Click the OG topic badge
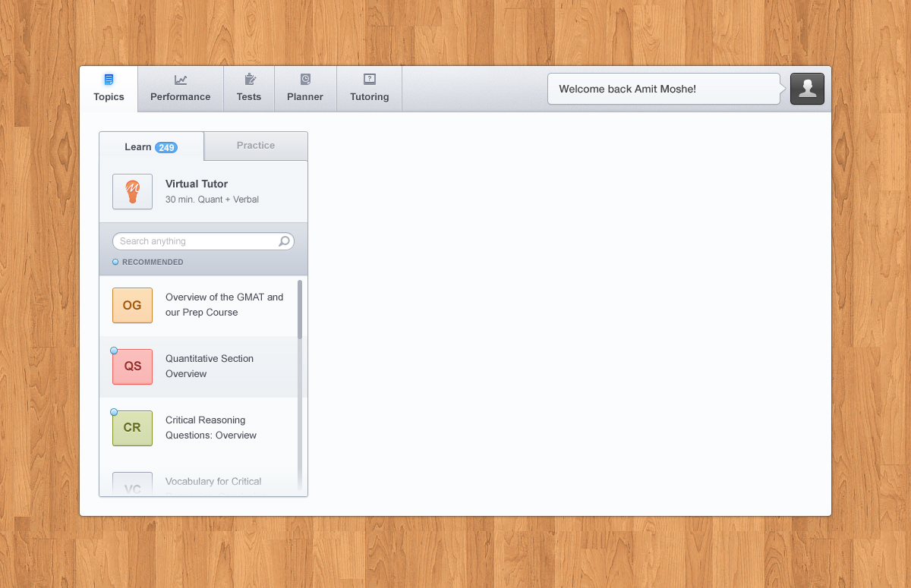Viewport: 911px width, 588px height. click(x=132, y=305)
